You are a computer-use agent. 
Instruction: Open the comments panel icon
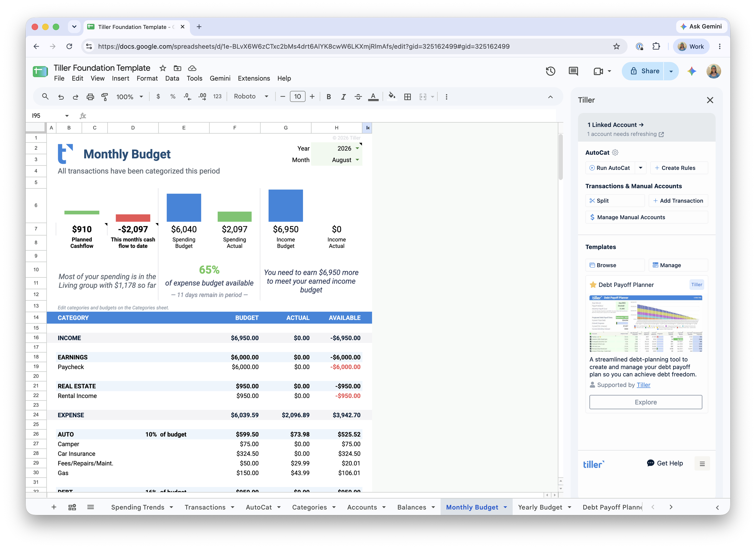573,71
